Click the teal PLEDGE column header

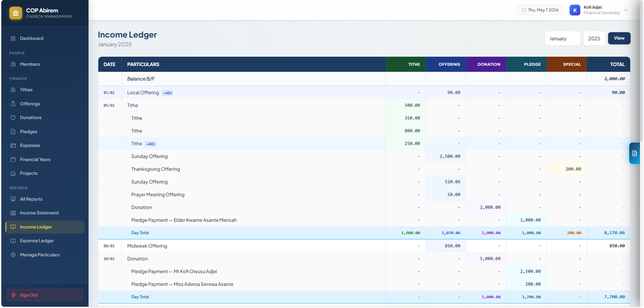527,64
